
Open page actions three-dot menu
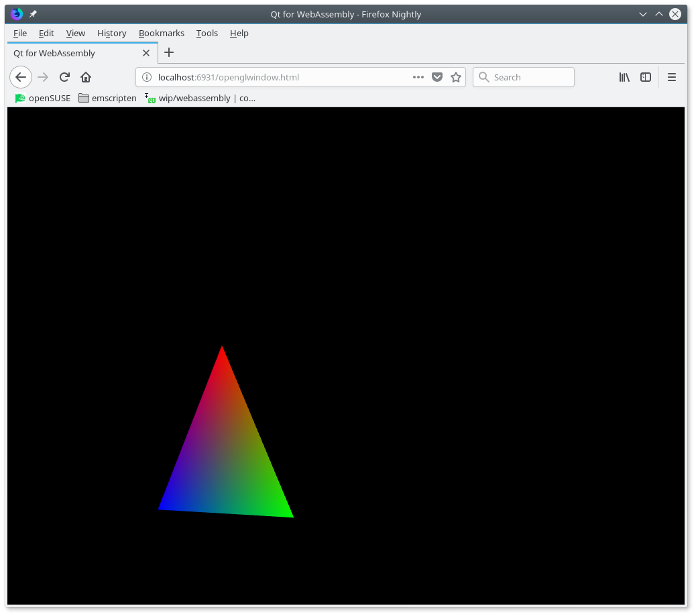coord(418,77)
